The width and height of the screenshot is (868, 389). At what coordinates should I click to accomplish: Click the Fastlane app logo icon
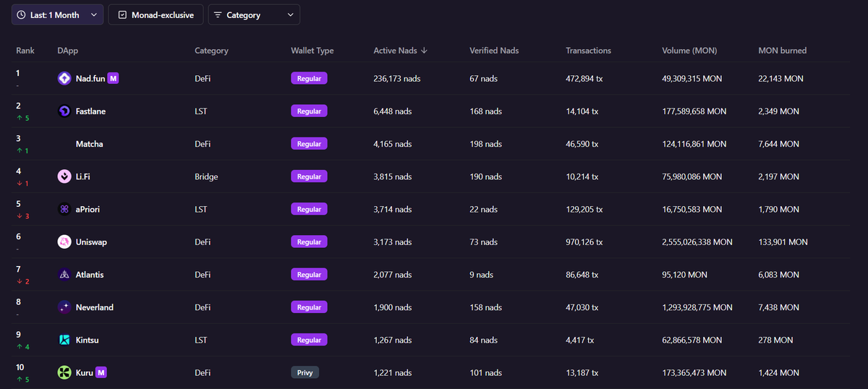(64, 111)
